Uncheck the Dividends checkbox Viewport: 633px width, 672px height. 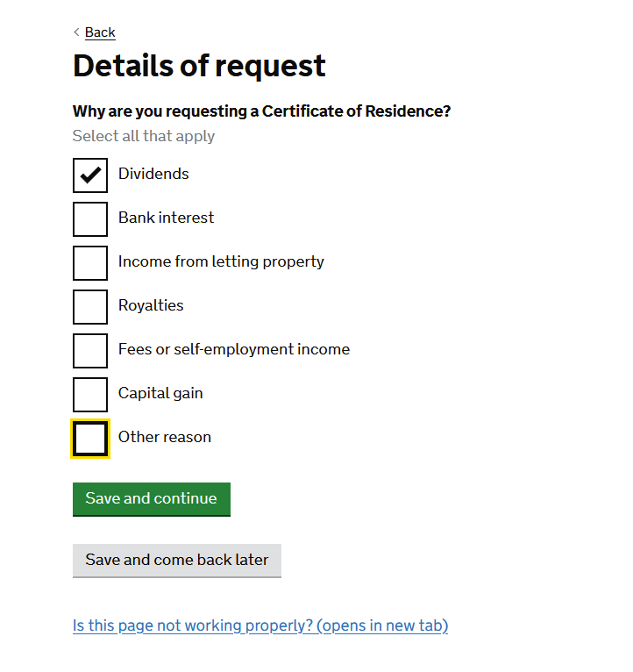pos(90,175)
